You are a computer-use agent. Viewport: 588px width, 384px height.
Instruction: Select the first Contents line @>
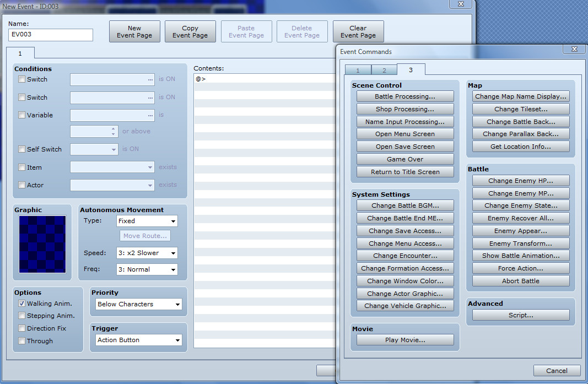(265, 79)
